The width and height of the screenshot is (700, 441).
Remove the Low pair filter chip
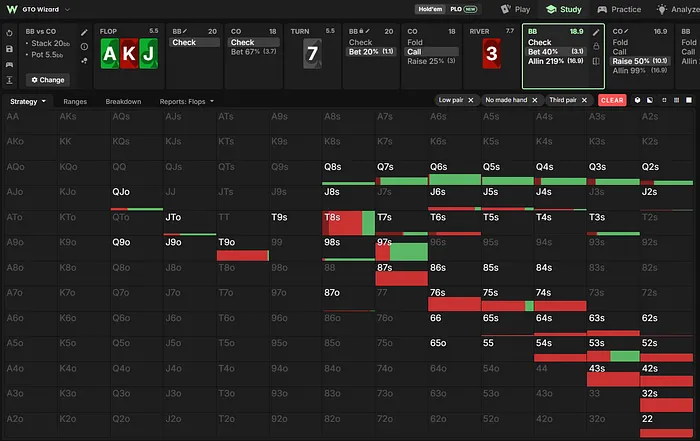pyautogui.click(x=471, y=100)
